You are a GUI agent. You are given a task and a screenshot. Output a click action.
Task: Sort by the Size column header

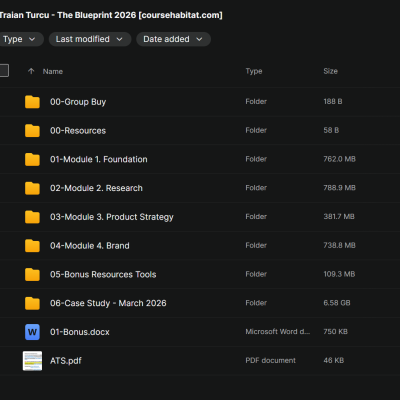[x=330, y=71]
